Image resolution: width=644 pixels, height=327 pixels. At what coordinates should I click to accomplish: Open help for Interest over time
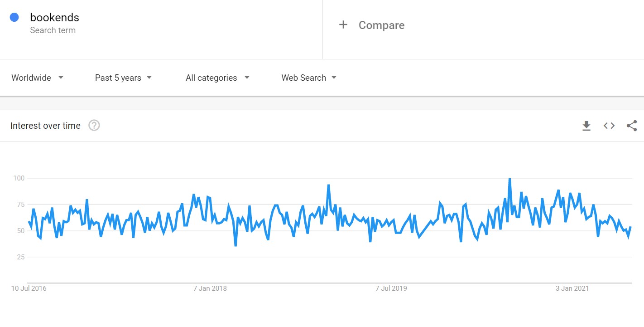click(x=94, y=126)
